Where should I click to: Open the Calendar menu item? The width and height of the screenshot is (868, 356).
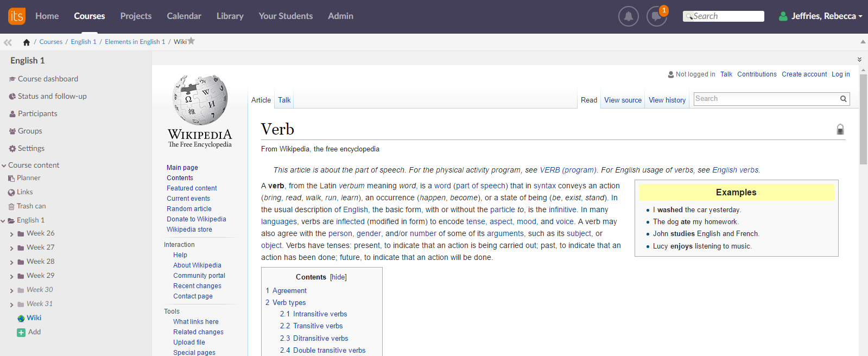click(x=184, y=16)
